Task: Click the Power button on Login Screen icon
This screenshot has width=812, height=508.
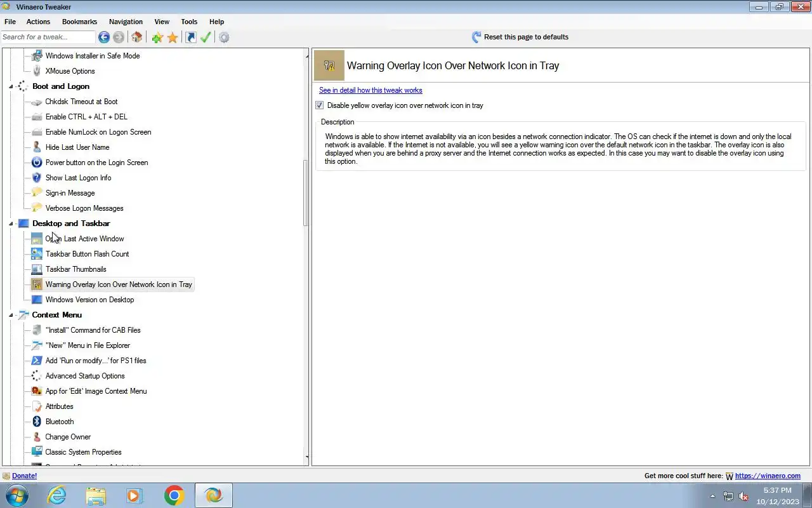Action: 37,163
